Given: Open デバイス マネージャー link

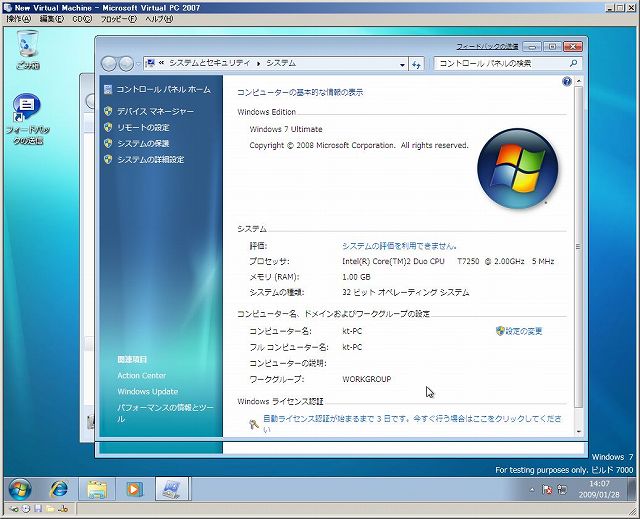Looking at the screenshot, I should click(156, 111).
